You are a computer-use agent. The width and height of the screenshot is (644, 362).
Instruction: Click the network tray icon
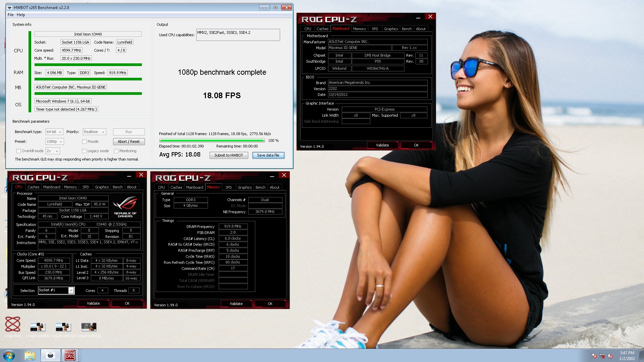coord(602,356)
